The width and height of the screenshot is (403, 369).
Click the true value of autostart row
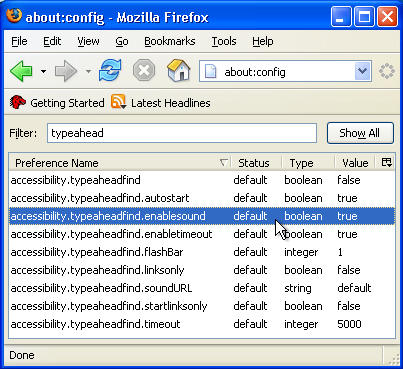point(347,198)
